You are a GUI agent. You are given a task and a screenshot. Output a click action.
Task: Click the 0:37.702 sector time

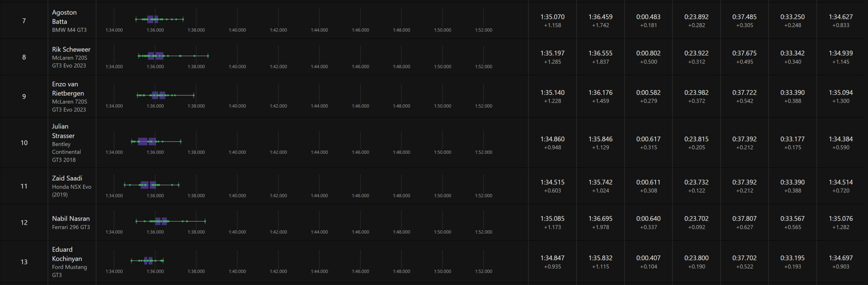744,258
